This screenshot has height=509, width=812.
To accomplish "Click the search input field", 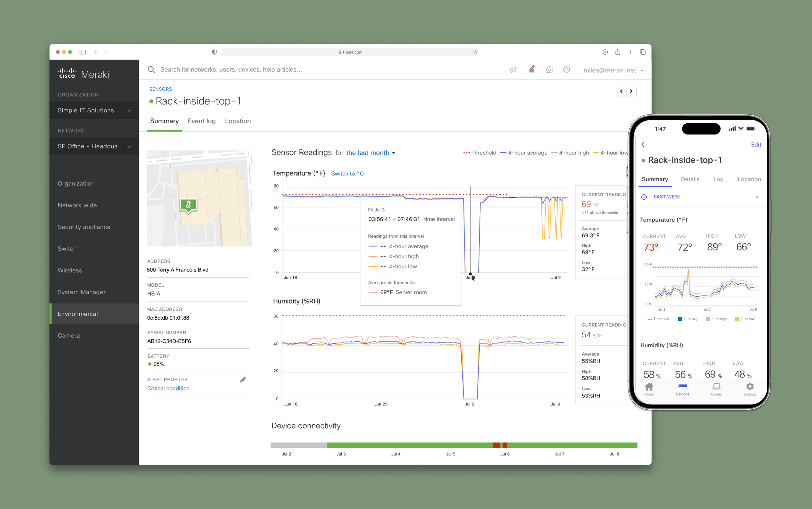I will click(x=231, y=70).
